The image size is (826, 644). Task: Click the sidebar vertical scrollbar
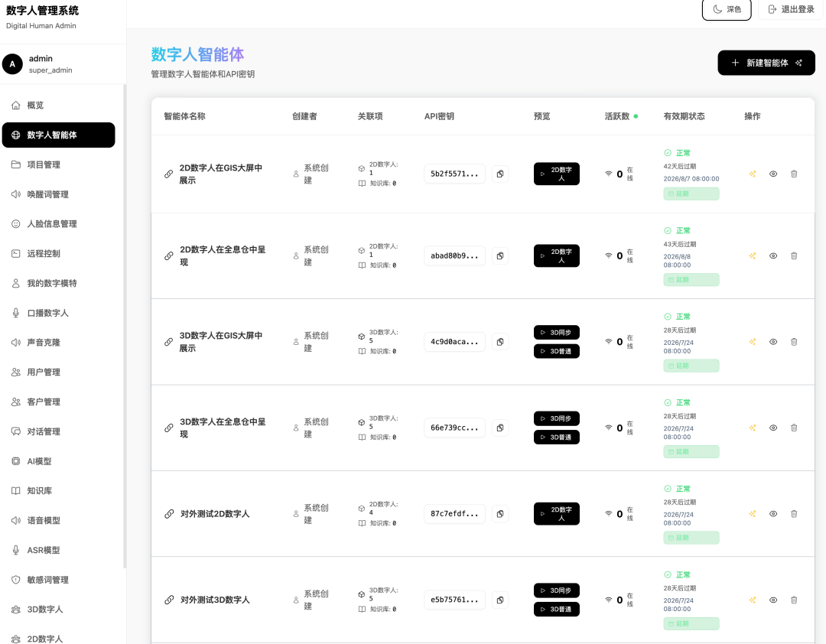coord(125,326)
